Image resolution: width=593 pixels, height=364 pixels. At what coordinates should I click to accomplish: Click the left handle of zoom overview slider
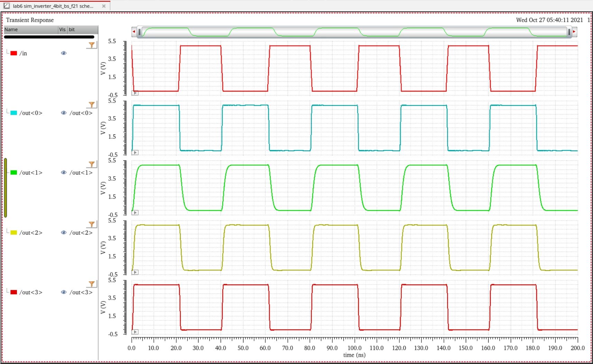coord(139,32)
